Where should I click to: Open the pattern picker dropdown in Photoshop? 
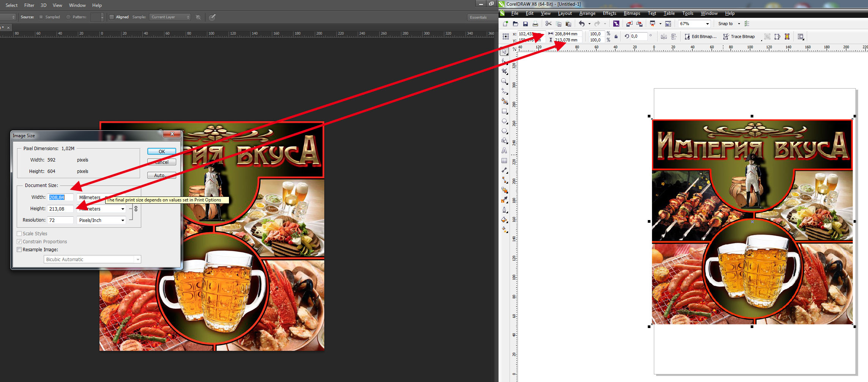[102, 17]
